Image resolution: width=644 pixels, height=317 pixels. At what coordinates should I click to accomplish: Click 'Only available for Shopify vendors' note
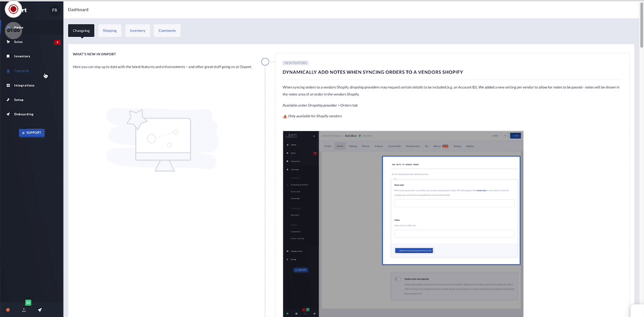tap(315, 116)
